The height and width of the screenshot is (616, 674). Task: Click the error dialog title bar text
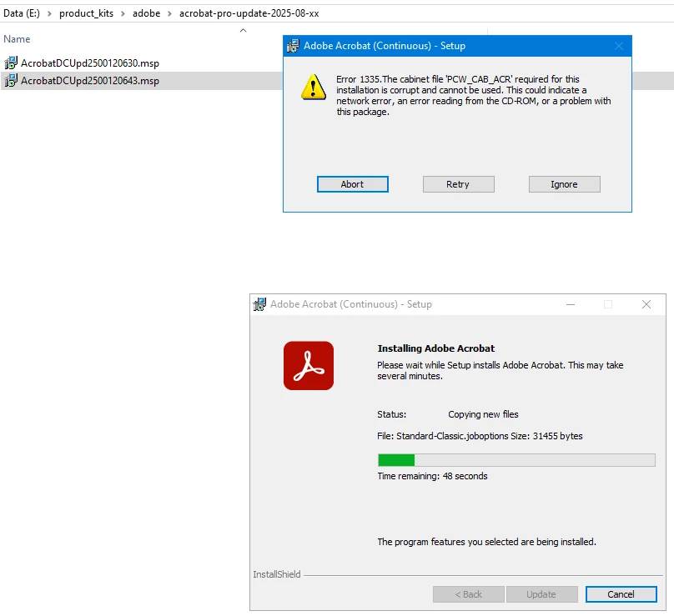click(x=385, y=46)
